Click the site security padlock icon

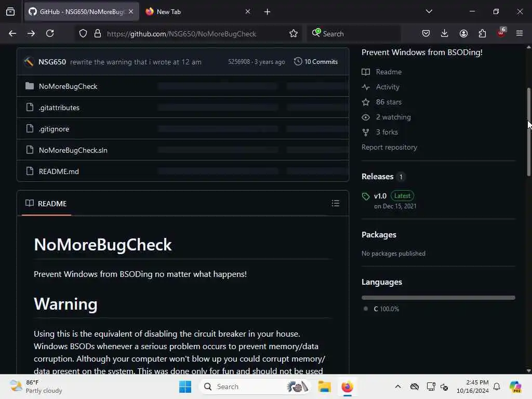(x=98, y=33)
